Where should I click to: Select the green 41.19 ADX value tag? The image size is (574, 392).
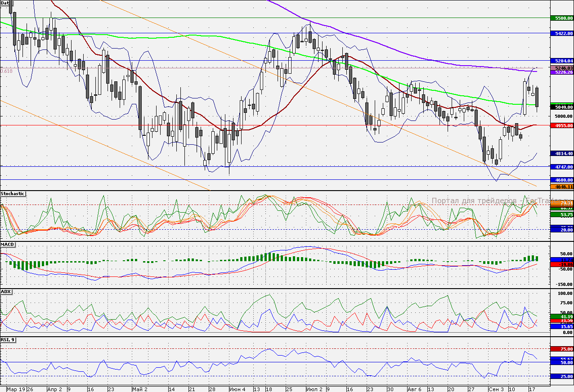tap(562, 316)
